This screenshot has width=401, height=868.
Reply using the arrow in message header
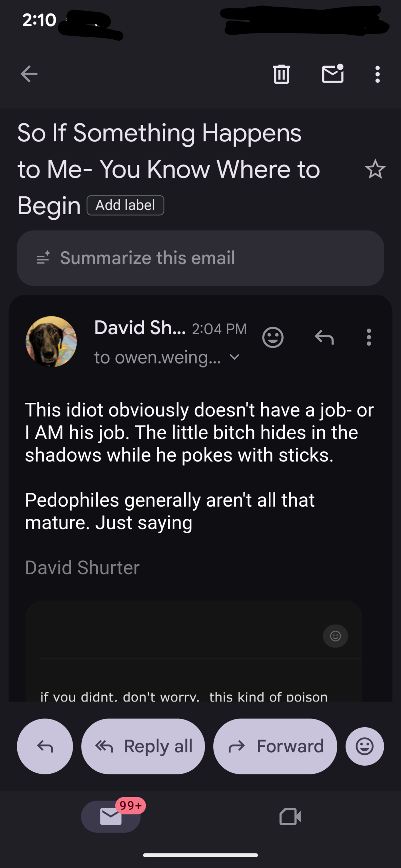(324, 337)
